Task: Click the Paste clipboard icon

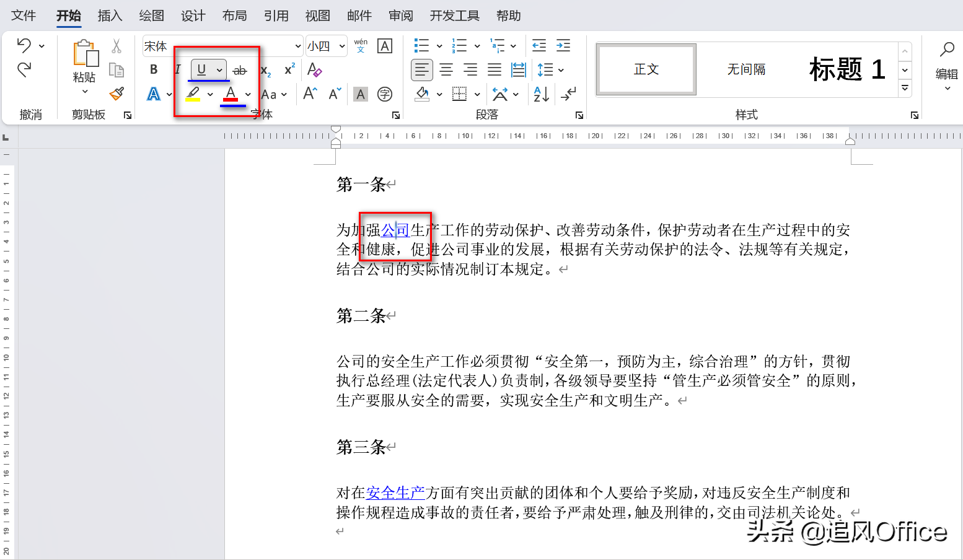Action: point(85,53)
